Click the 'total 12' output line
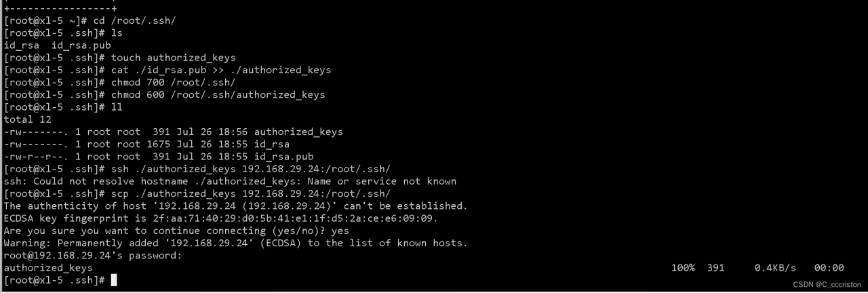Image resolution: width=868 pixels, height=293 pixels. coord(28,119)
